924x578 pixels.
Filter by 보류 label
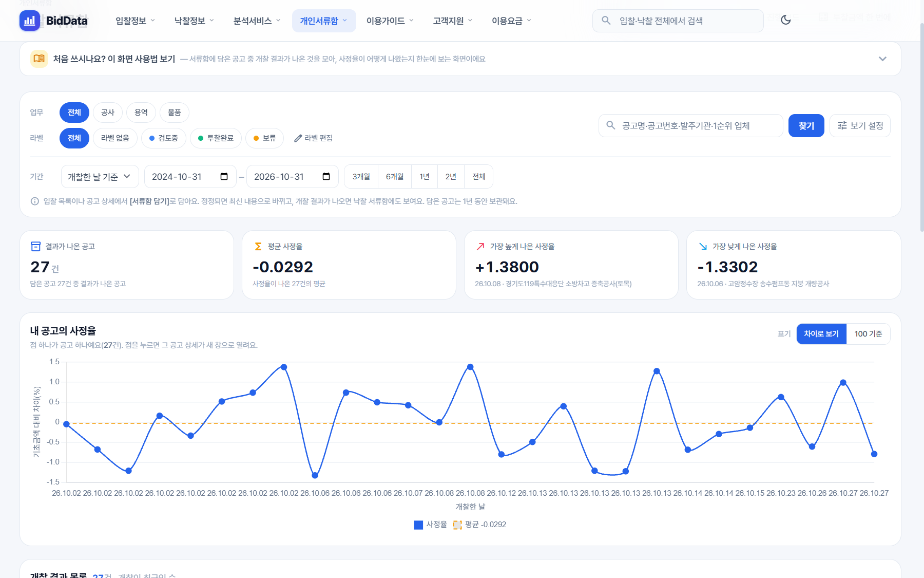coord(265,138)
